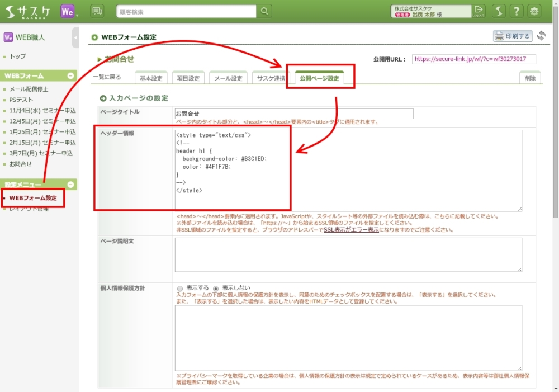Open the help question mark icon
This screenshot has height=392, width=559.
point(517,11)
